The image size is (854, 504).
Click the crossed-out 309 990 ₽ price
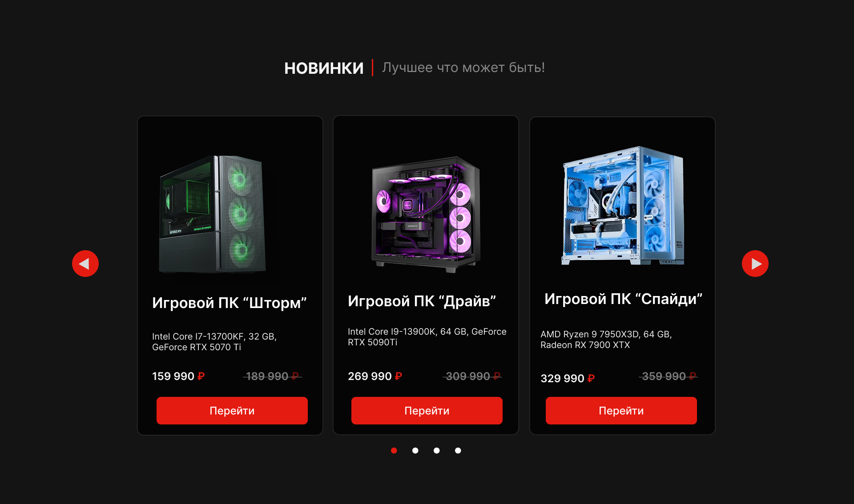tap(472, 376)
